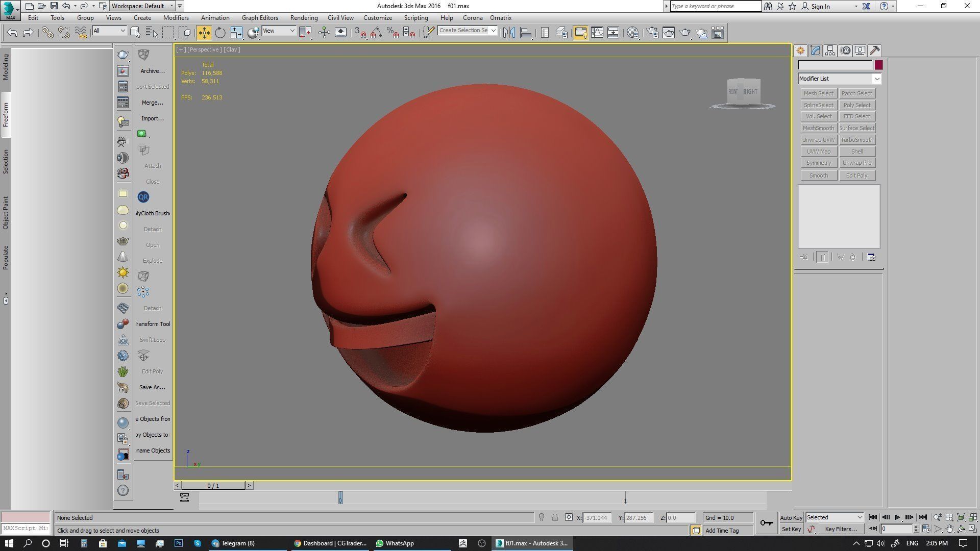
Task: Toggle Absolute/Offset transform type-in mode
Action: tap(569, 517)
